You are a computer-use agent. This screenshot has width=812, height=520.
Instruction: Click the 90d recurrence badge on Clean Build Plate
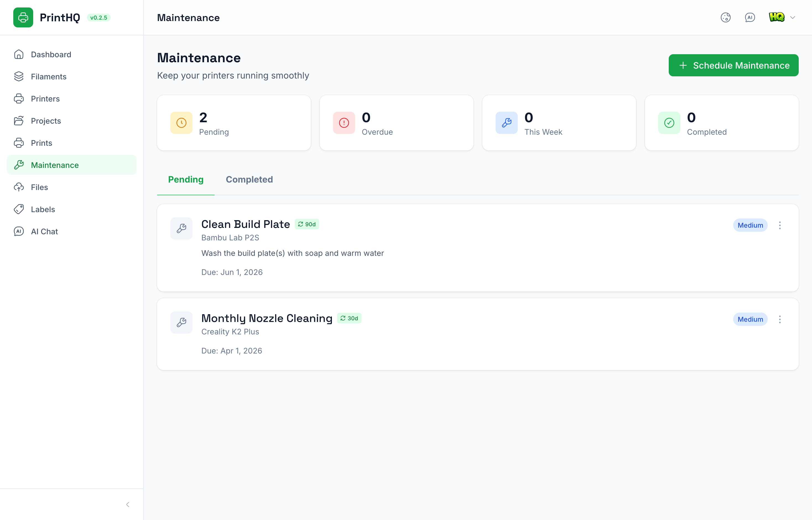[x=307, y=224]
